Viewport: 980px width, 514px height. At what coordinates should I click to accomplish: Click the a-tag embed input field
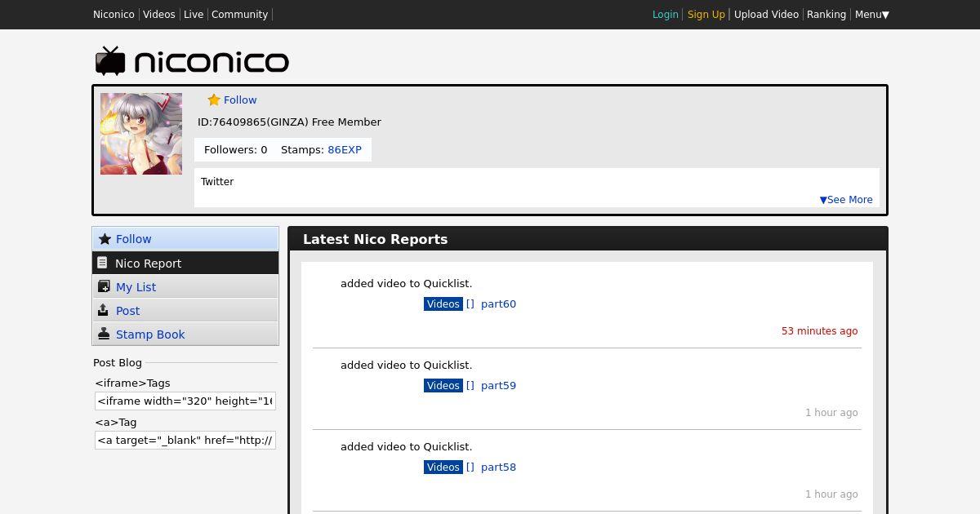click(185, 440)
